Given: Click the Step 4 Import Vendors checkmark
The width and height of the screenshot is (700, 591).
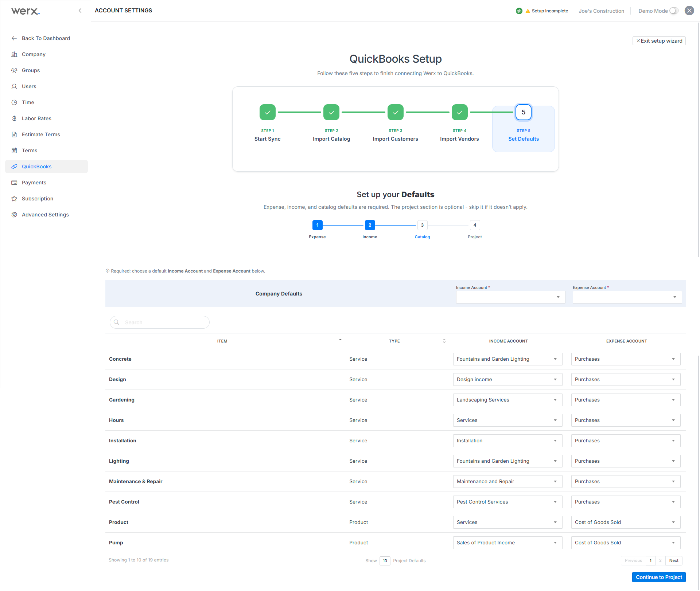Looking at the screenshot, I should [x=460, y=112].
